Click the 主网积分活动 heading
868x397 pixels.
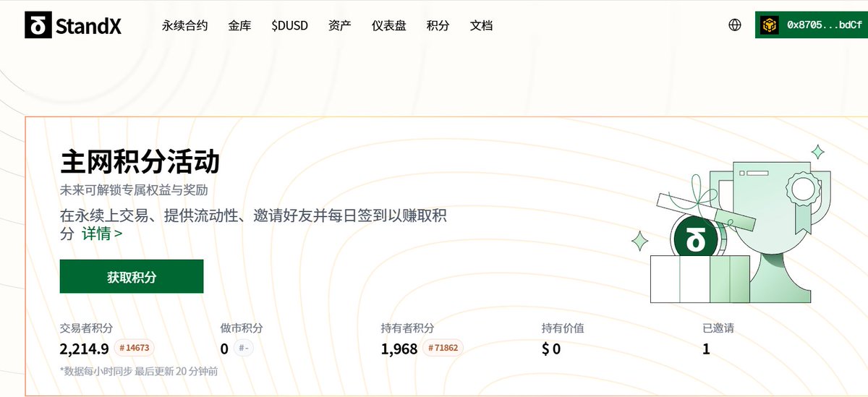(x=140, y=161)
